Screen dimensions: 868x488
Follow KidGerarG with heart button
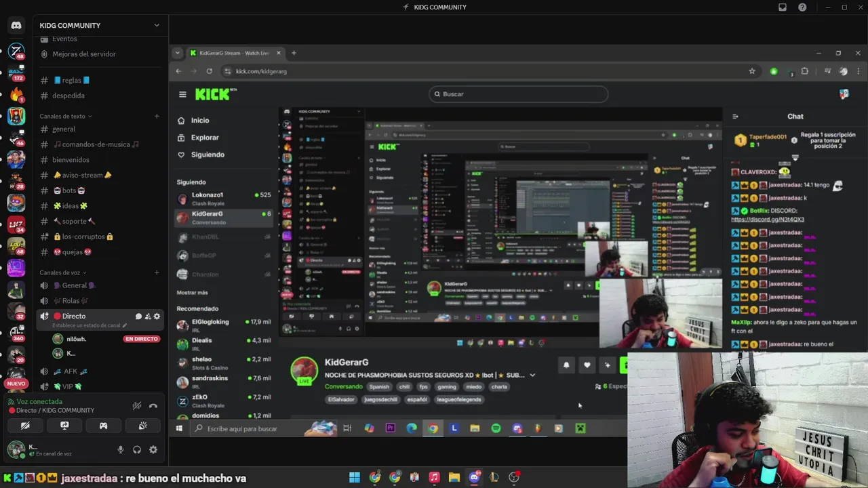[587, 365]
